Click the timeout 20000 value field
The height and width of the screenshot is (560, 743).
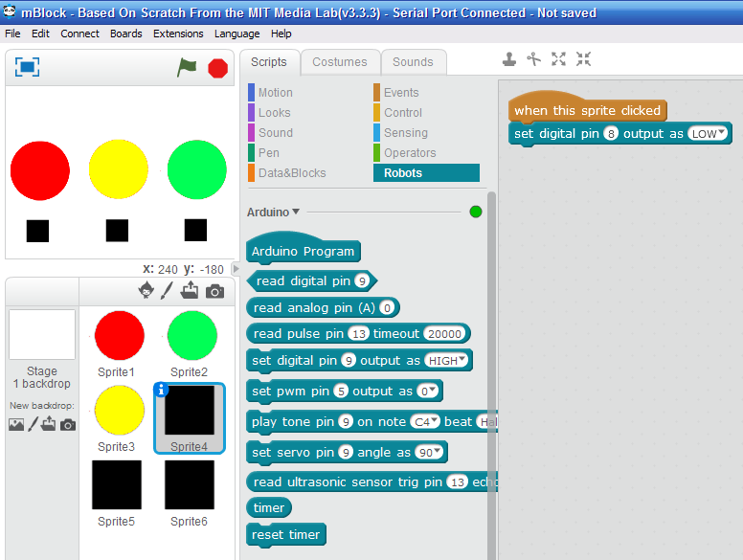tap(444, 334)
